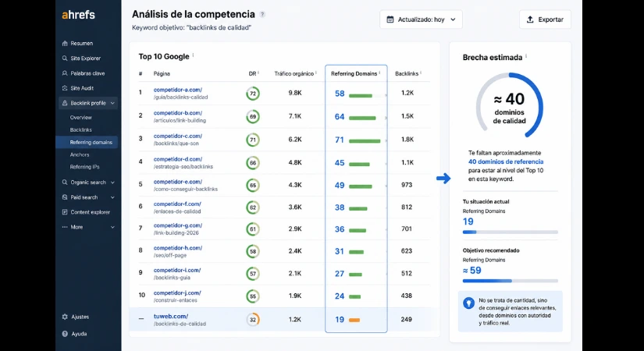644x351 pixels.
Task: Go to Site Explorer in sidebar
Action: pyautogui.click(x=85, y=58)
